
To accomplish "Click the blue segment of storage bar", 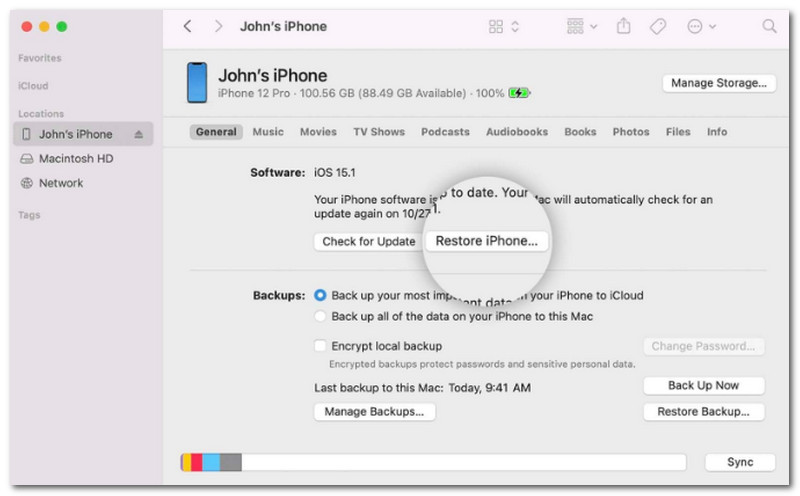I will [x=211, y=462].
